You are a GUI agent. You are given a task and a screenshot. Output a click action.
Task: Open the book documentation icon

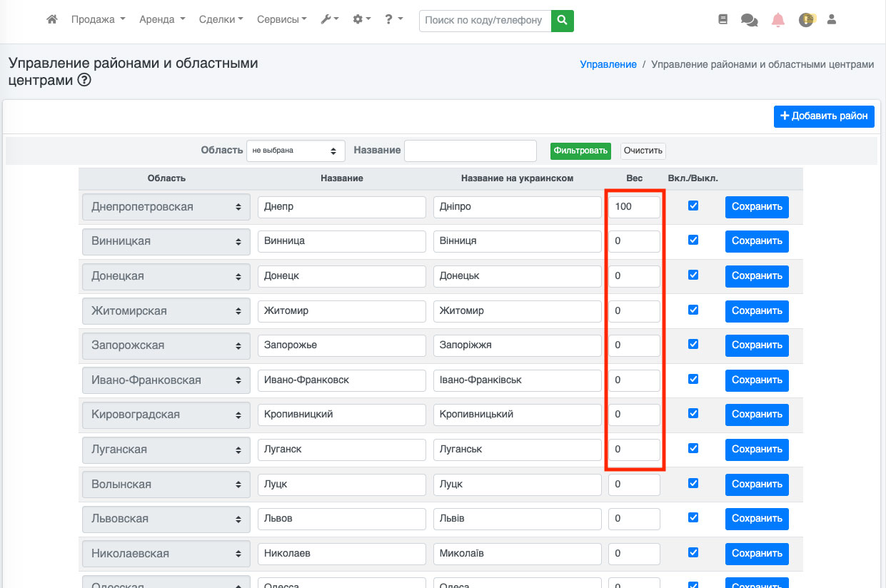click(x=723, y=20)
